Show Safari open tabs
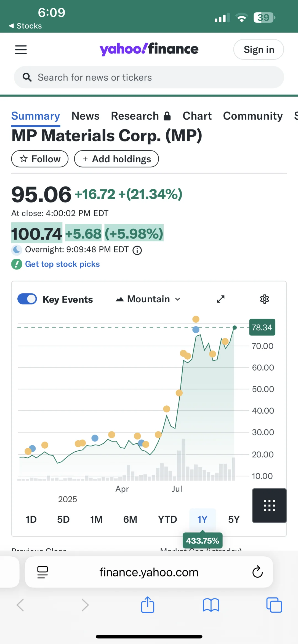 click(x=274, y=605)
